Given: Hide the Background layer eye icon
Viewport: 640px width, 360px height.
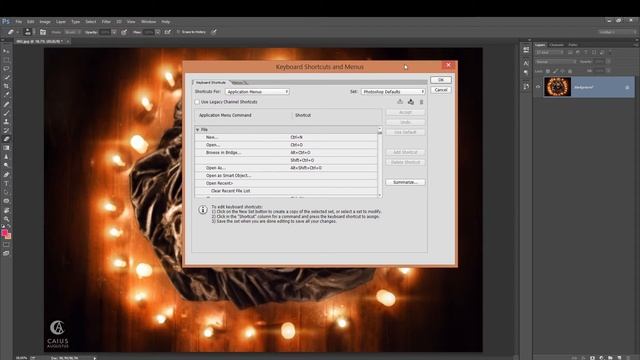Looking at the screenshot, I should tap(538, 87).
